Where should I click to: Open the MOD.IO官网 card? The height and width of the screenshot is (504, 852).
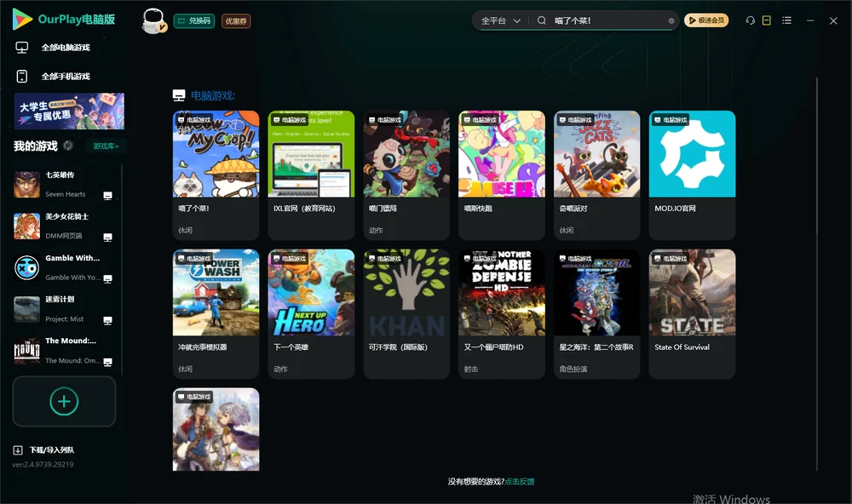(x=692, y=175)
